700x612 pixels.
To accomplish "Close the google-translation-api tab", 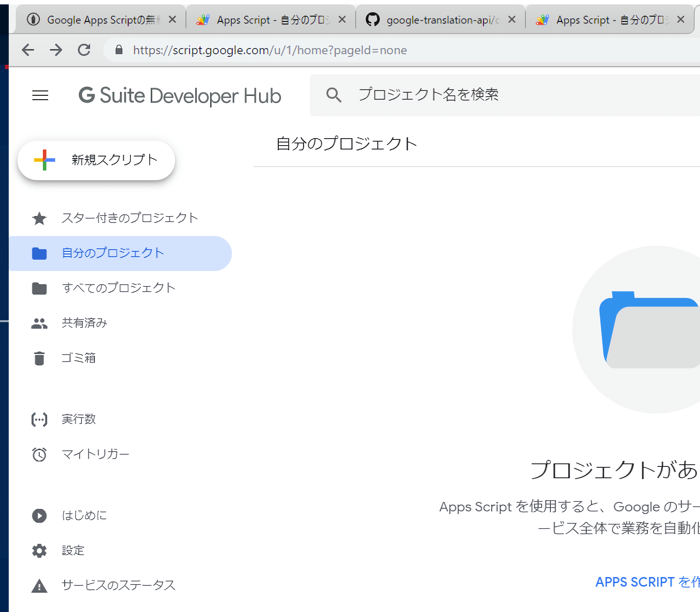I will point(512,20).
